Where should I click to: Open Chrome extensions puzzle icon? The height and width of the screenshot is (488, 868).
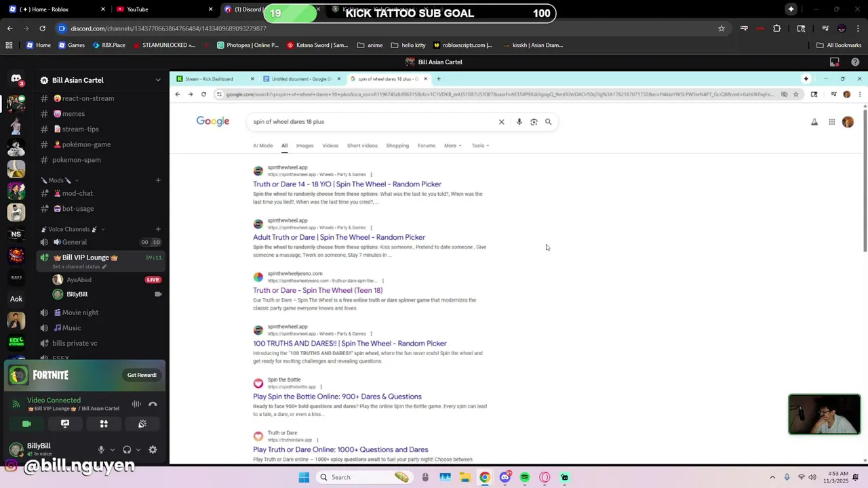tap(777, 28)
